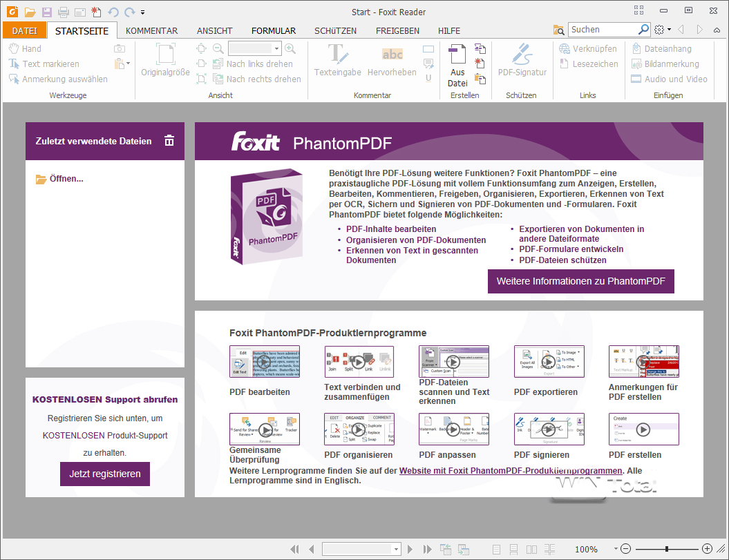
Task: Click the zoom out minus icon in status bar
Action: click(x=626, y=549)
